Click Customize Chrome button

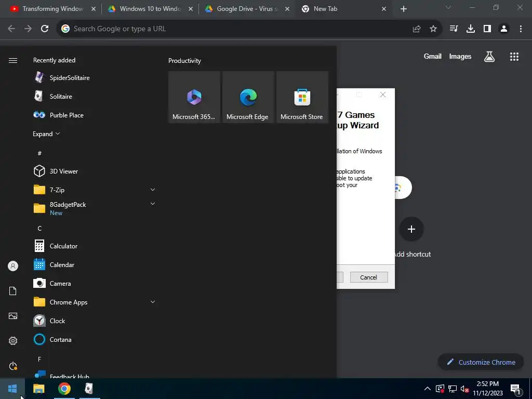(481, 362)
